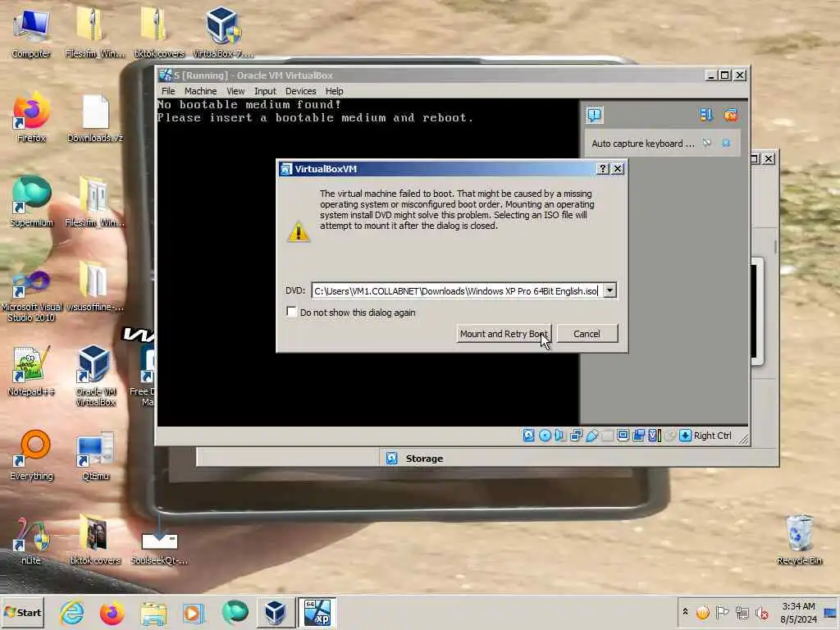This screenshot has width=840, height=630.
Task: Click the Storage section header behind VM window
Action: coord(424,459)
